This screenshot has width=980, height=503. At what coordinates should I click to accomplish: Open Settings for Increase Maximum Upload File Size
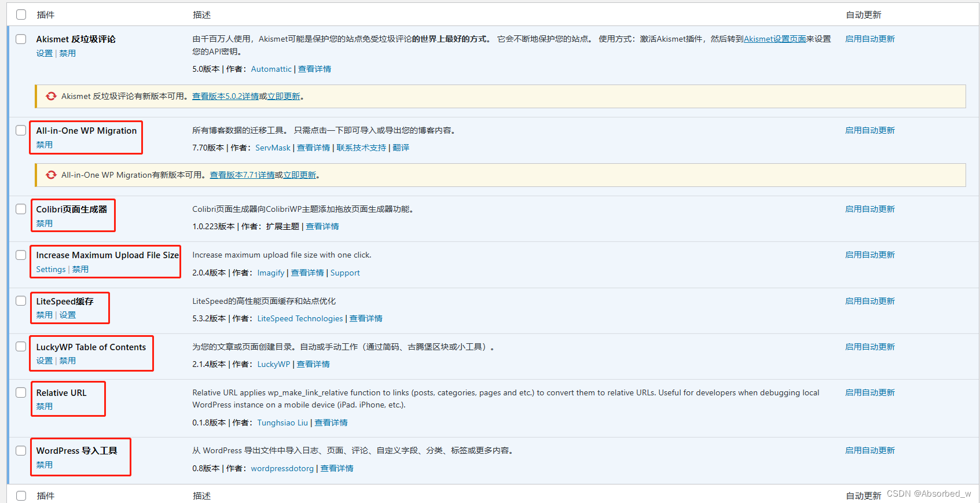51,269
